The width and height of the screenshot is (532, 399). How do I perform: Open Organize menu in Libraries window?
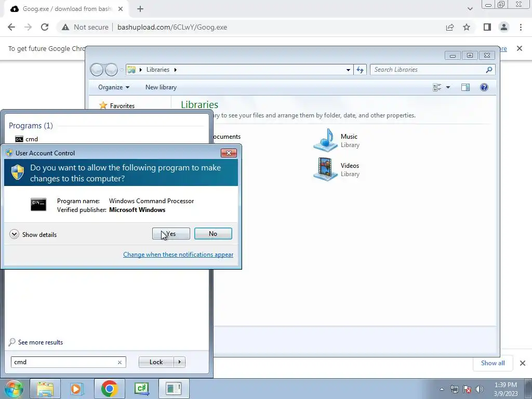click(x=114, y=87)
